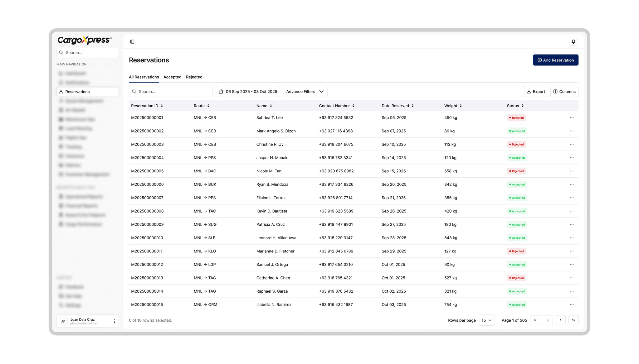Expand the Advance Filters dropdown
The height and width of the screenshot is (364, 639).
(x=305, y=92)
